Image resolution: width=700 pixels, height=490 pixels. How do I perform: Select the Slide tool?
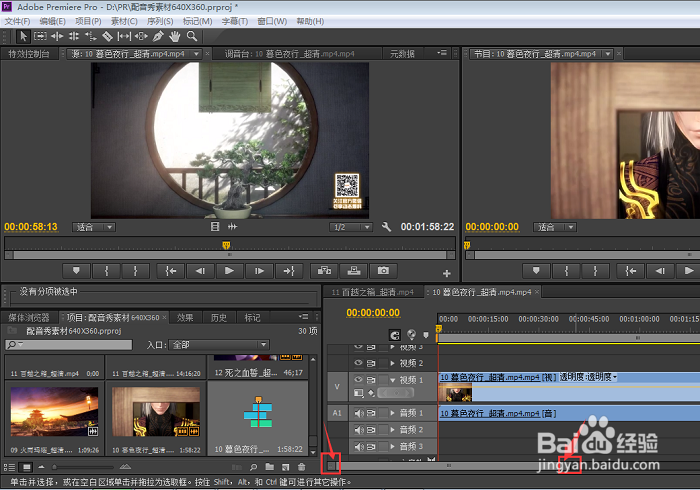(x=141, y=36)
